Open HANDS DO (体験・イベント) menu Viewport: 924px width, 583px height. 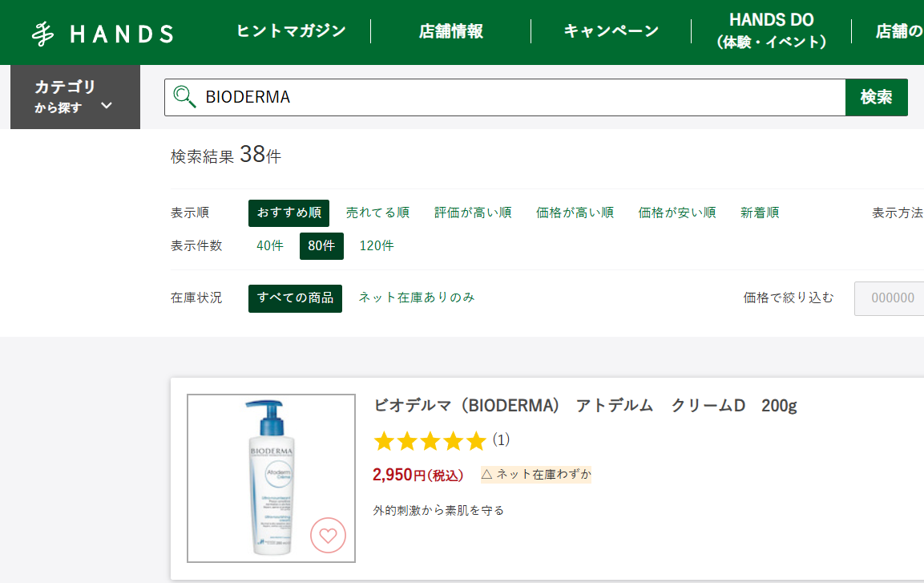point(772,30)
